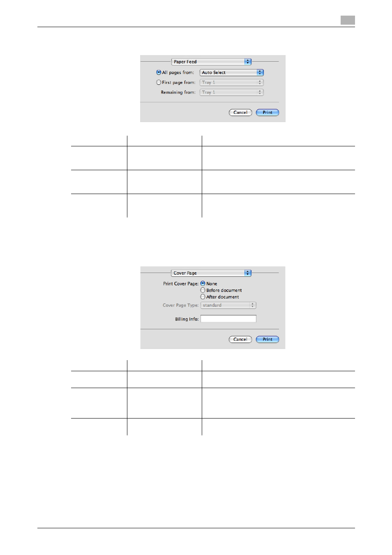
Task: Select the All pages from radio button
Action: (x=159, y=72)
